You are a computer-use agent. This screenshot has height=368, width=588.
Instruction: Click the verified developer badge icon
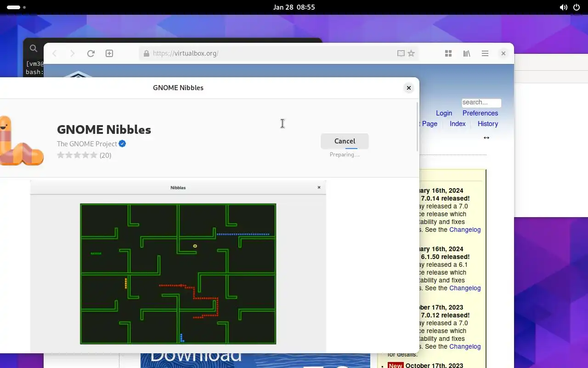coord(122,144)
